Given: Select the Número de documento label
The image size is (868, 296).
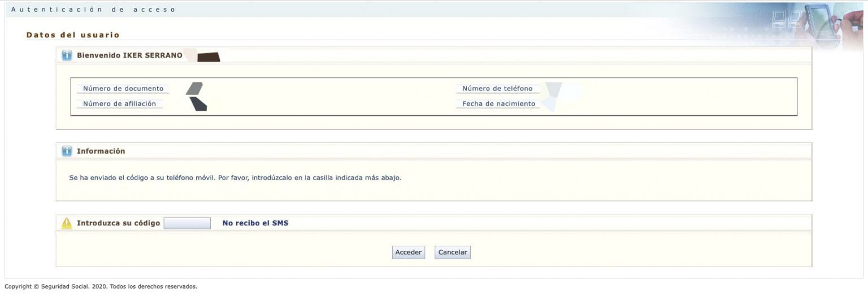Looking at the screenshot, I should pyautogui.click(x=123, y=89).
